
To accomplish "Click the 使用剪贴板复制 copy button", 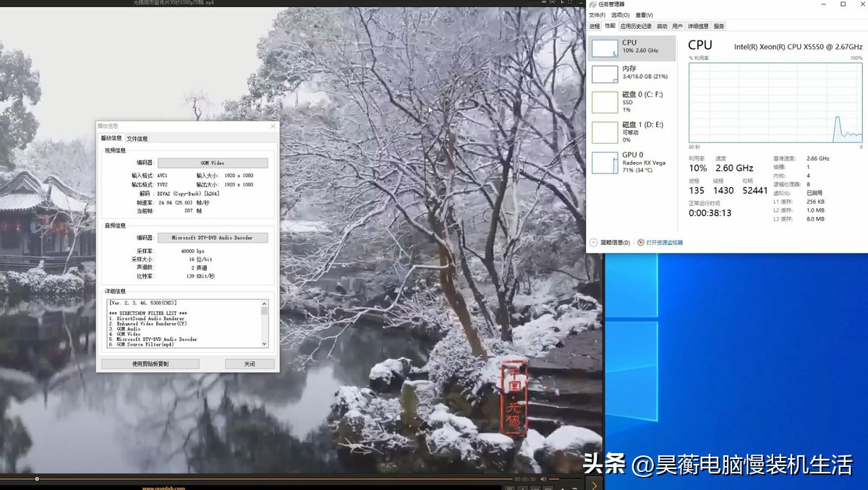I will [x=150, y=364].
